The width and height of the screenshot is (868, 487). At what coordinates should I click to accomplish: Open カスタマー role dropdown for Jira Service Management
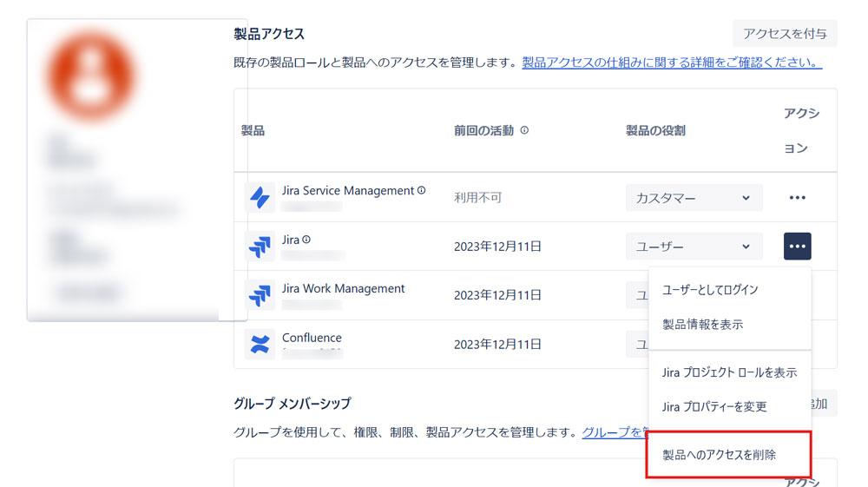pyautogui.click(x=694, y=198)
